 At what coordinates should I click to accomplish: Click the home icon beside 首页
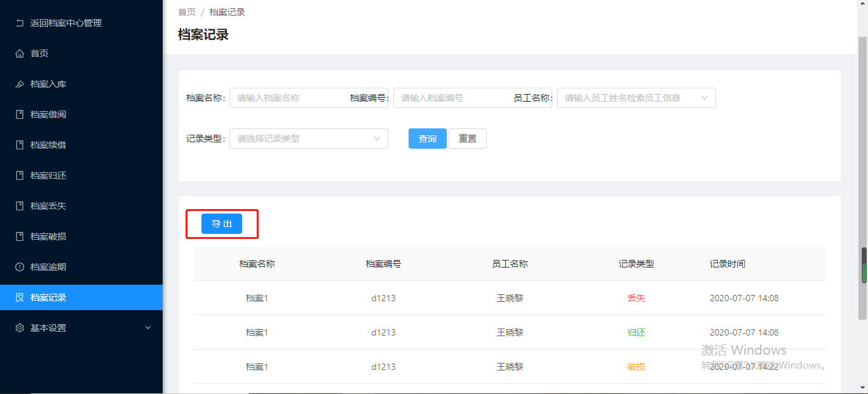pos(20,53)
